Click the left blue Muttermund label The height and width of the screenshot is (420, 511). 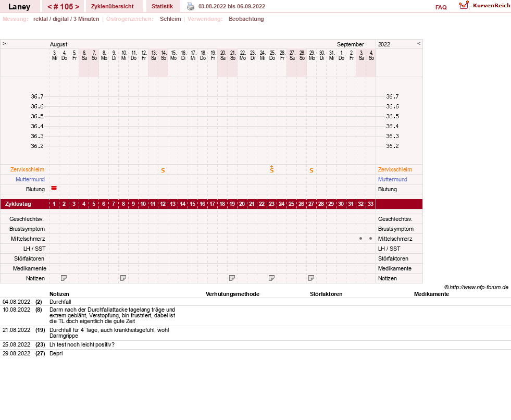(x=30, y=179)
